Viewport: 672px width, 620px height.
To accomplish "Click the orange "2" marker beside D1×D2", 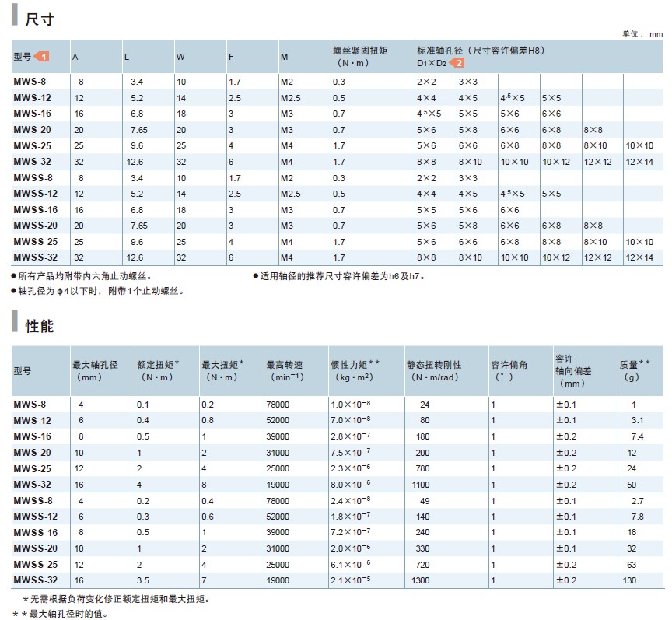I will (x=457, y=63).
